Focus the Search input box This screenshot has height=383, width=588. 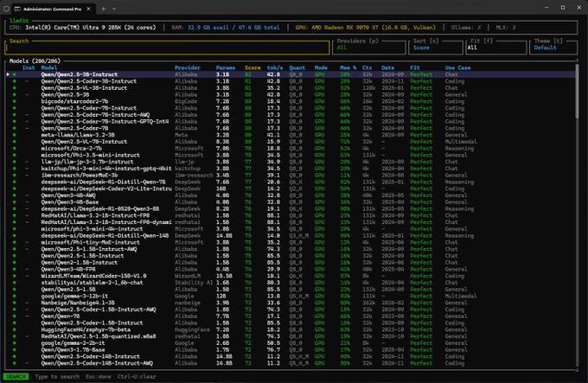click(167, 48)
